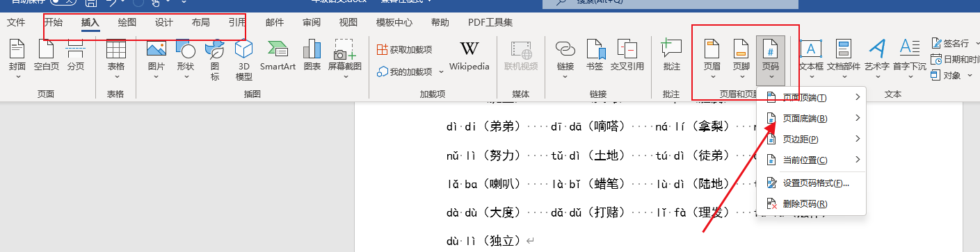
Task: Insert a cross-reference (交叉引用)
Action: [627, 56]
